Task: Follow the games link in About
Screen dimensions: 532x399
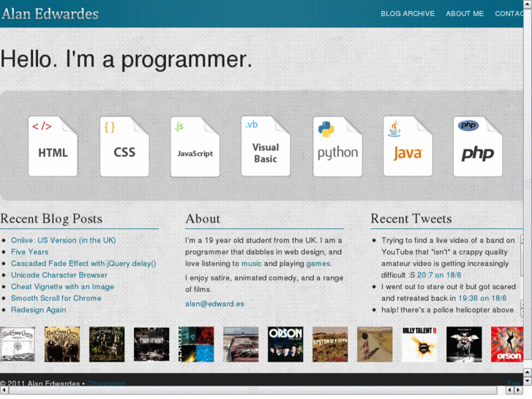Action: pyautogui.click(x=318, y=263)
